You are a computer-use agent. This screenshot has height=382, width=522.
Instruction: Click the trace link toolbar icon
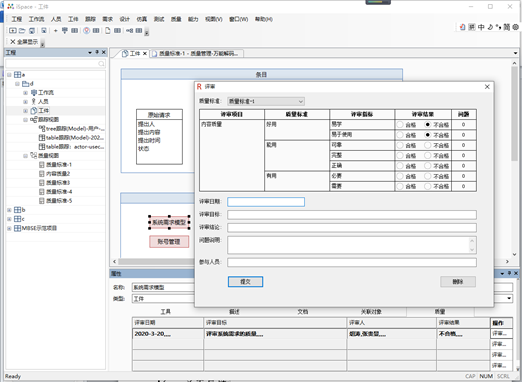pyautogui.click(x=129, y=31)
